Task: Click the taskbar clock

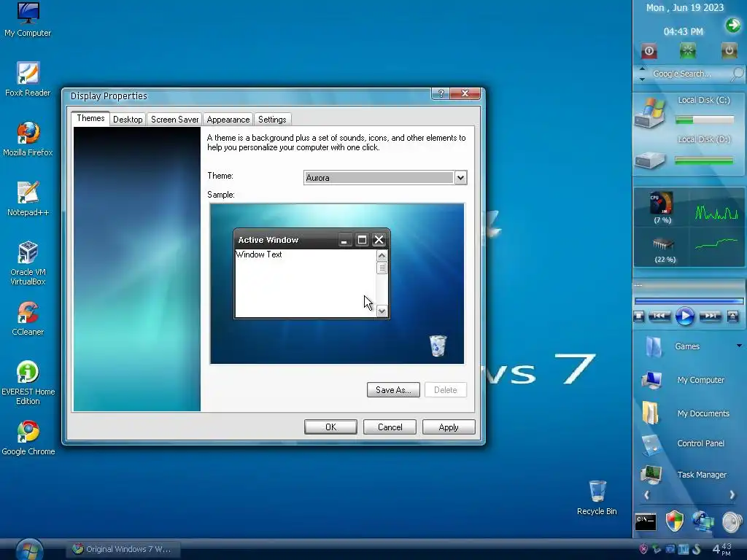Action: [721, 549]
